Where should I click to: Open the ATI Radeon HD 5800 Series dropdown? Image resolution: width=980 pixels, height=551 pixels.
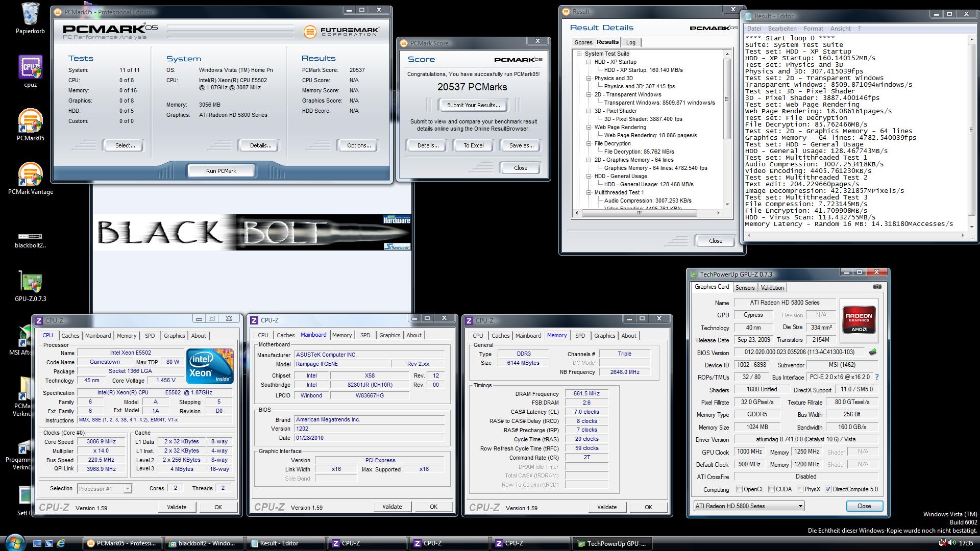(748, 506)
